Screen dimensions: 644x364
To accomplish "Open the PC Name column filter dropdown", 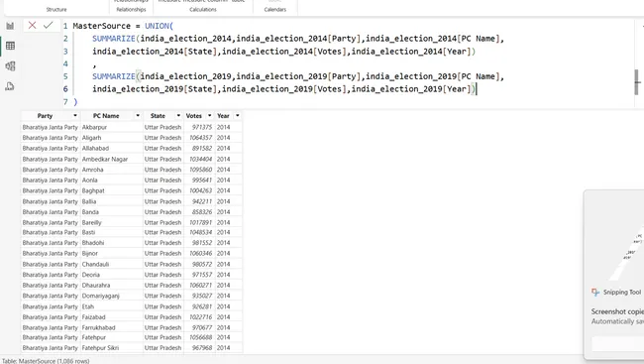I will (138, 116).
